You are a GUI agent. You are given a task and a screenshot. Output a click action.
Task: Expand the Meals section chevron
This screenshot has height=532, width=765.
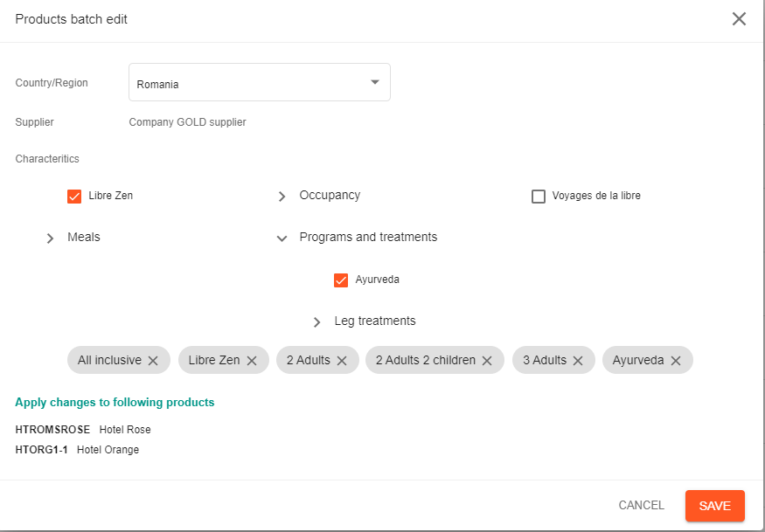coord(50,238)
